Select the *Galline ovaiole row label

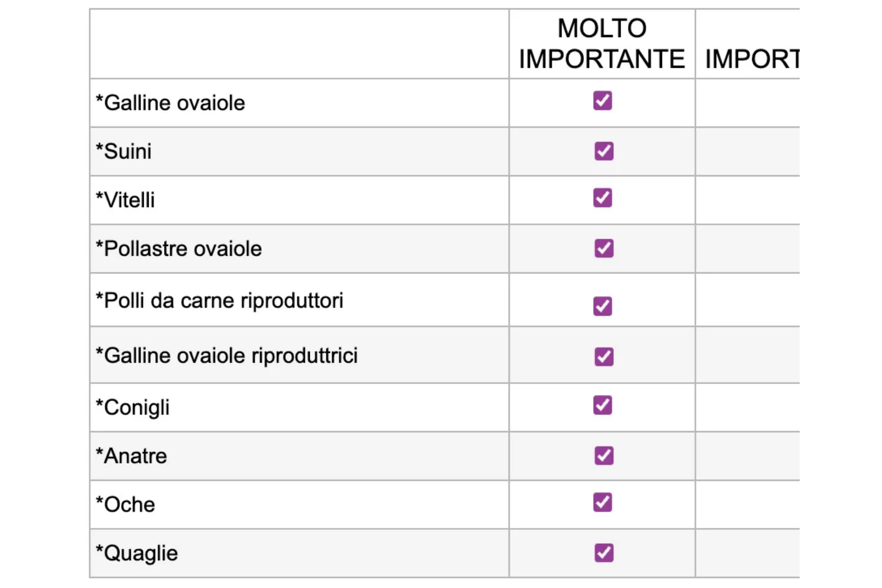coord(171,103)
